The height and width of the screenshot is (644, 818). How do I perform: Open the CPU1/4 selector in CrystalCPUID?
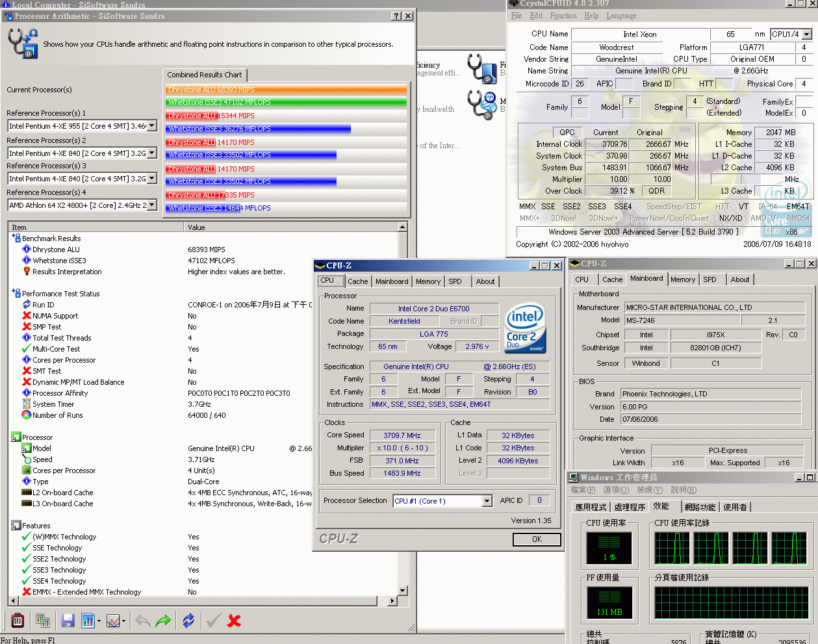point(807,34)
